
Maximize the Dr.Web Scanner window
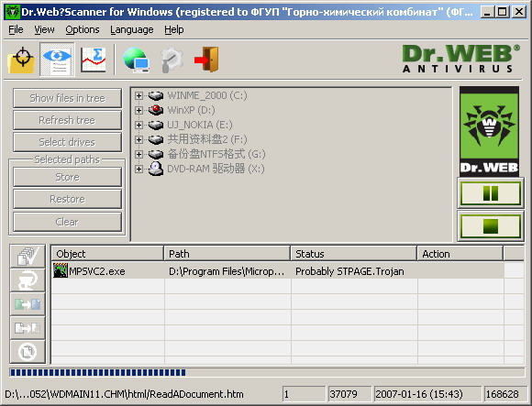tap(503, 12)
